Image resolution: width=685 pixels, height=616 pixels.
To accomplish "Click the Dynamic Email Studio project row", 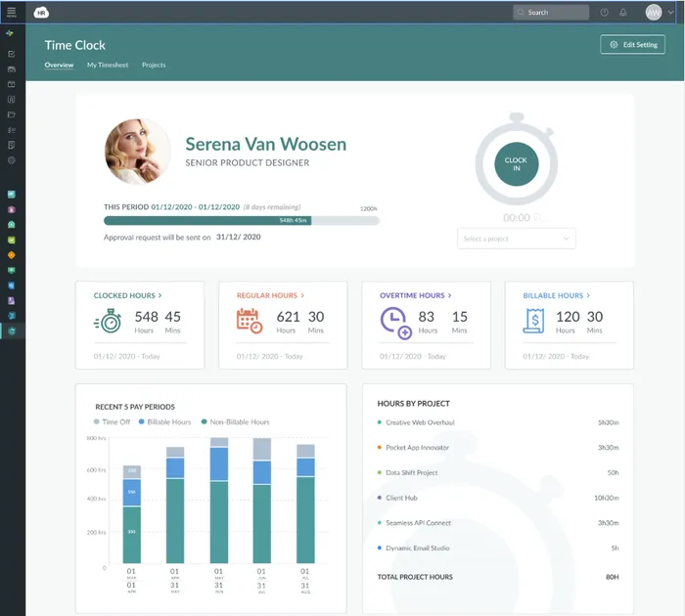I will click(498, 548).
